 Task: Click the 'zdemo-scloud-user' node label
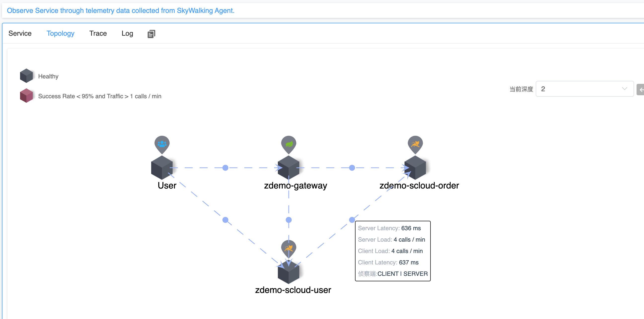pyautogui.click(x=293, y=290)
